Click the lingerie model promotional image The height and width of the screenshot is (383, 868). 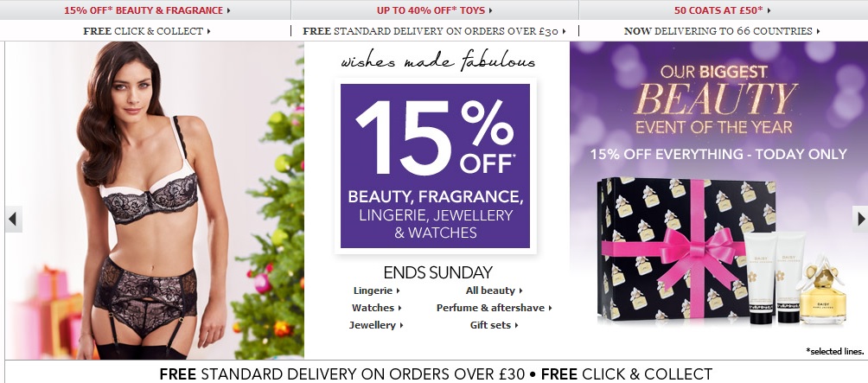[155, 201]
